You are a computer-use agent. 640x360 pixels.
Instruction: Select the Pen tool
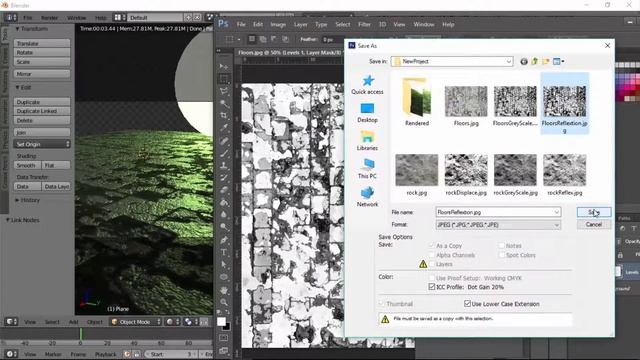coord(224,240)
